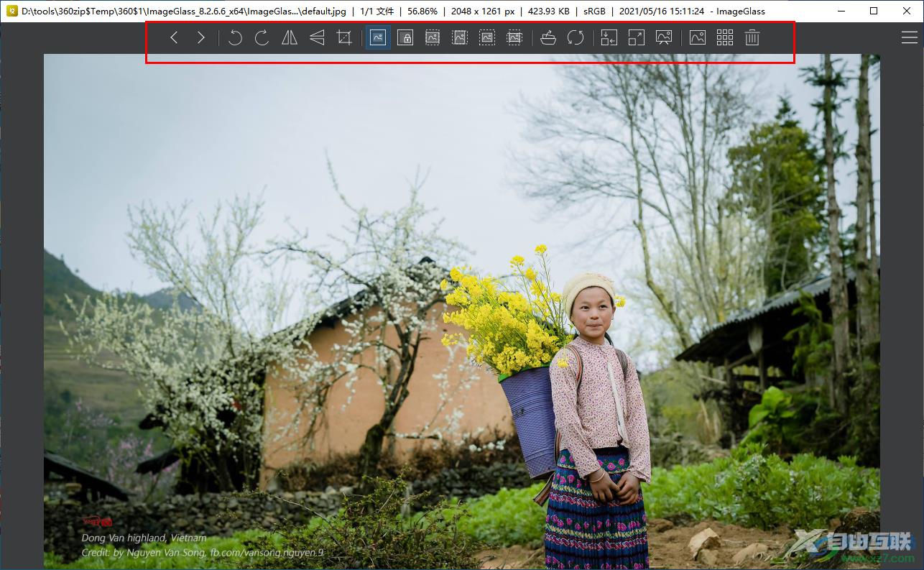Start the slideshow
The width and height of the screenshot is (924, 570).
click(x=664, y=38)
